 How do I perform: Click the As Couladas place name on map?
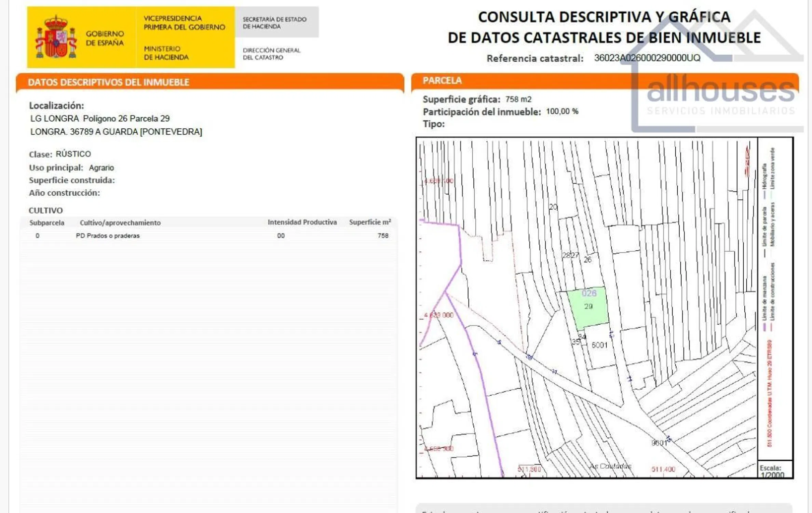point(610,466)
